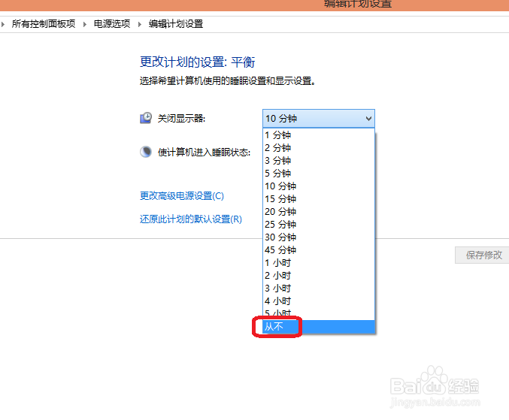Expand arrow before 编辑计划设置 breadcrumb
Screen dimensions: 509x420
click(x=140, y=24)
